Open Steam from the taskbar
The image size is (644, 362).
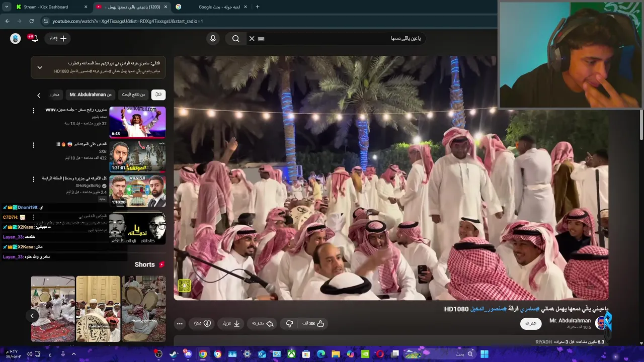tap(174, 354)
